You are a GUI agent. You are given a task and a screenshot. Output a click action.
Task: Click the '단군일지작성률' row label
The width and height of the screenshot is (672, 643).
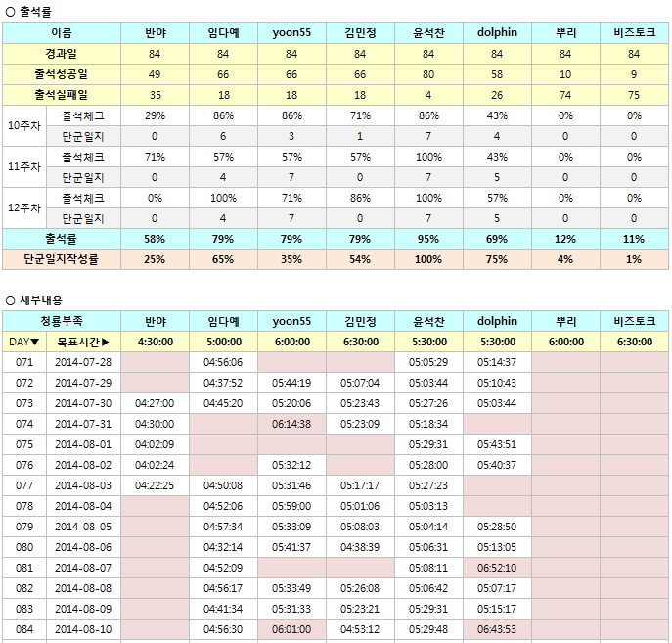tap(62, 259)
